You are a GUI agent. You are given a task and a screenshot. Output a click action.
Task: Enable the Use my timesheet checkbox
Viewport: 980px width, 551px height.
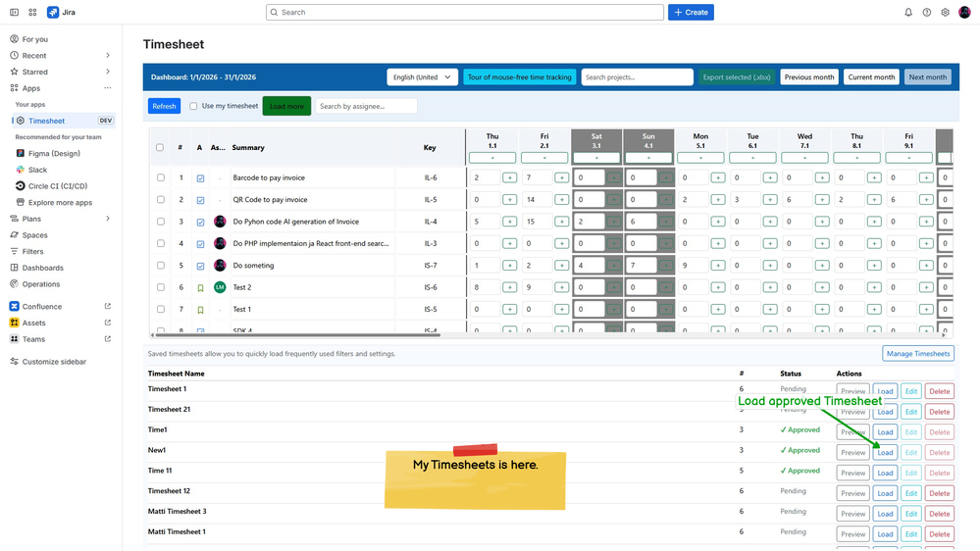(193, 106)
